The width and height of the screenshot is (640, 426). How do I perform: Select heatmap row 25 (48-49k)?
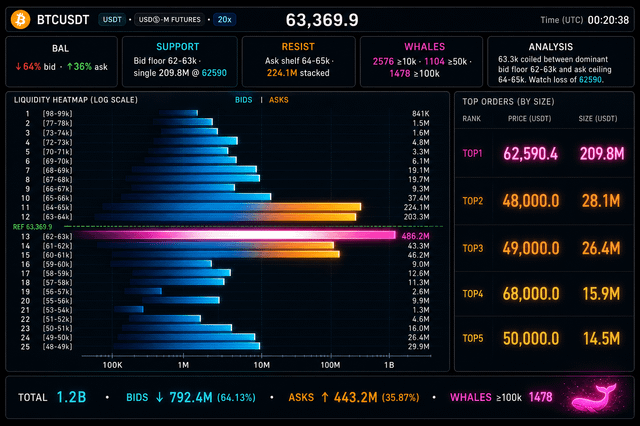click(227, 346)
